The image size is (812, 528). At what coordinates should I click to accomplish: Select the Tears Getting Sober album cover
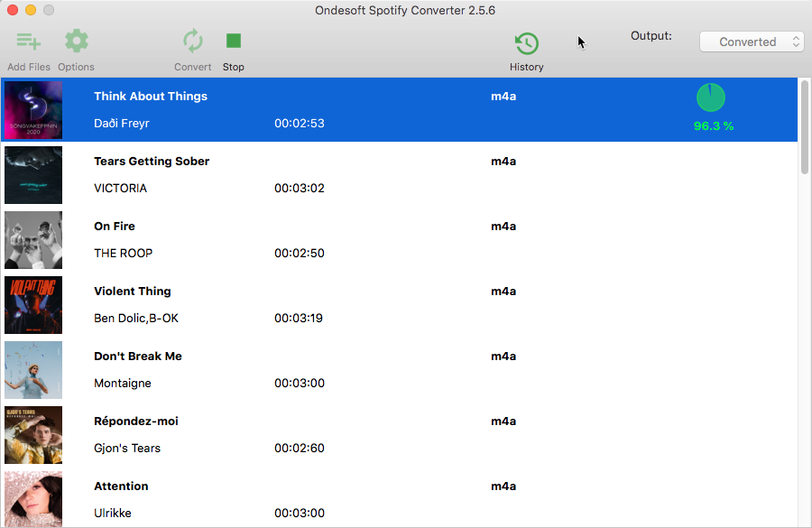[33, 175]
